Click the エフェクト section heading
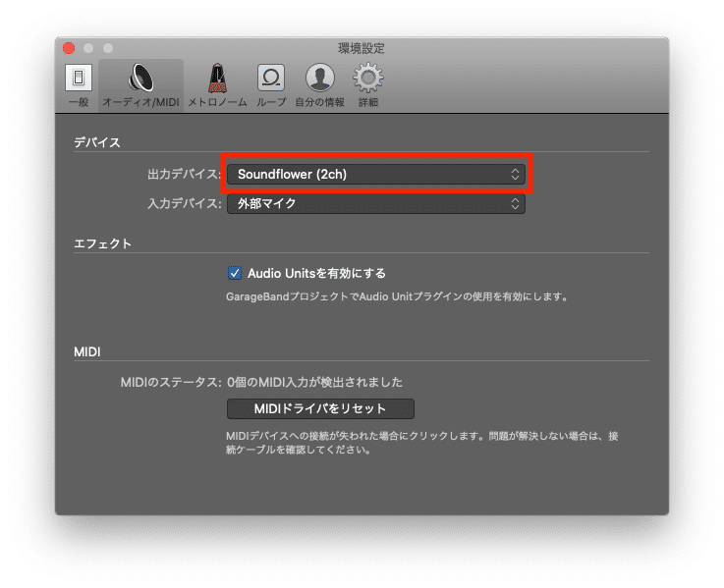The image size is (724, 588). click(x=102, y=243)
